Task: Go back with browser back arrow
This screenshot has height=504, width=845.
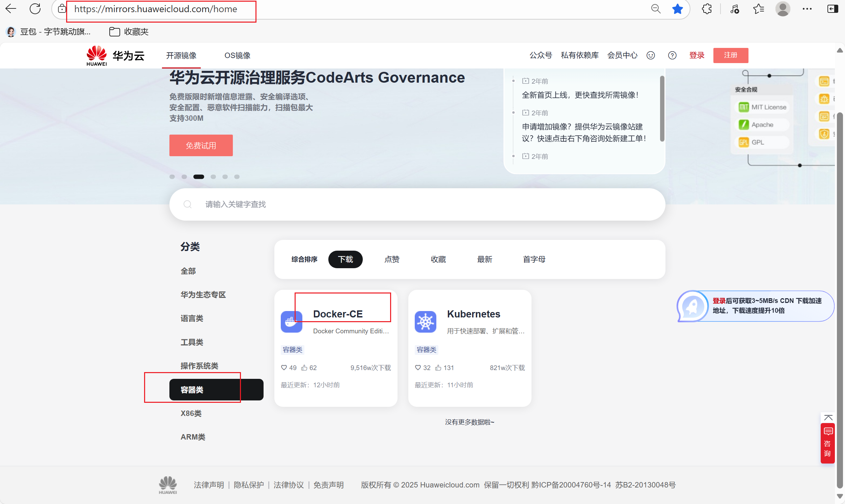Action: [x=11, y=9]
